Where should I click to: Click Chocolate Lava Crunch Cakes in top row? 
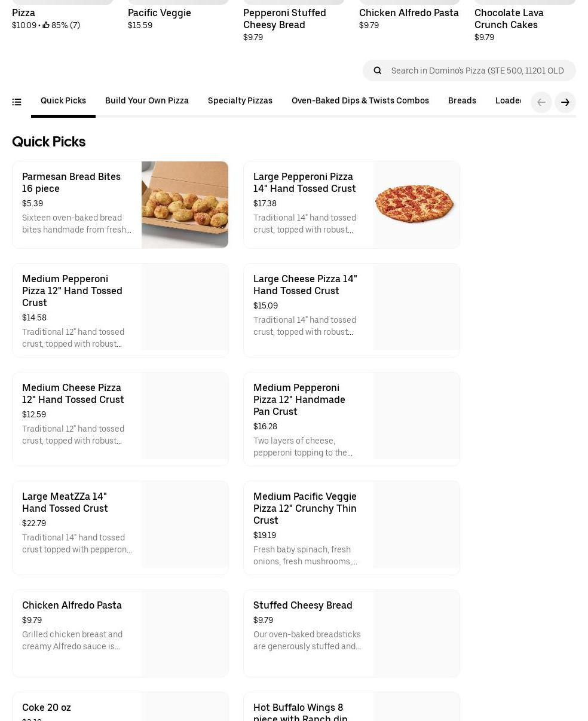click(x=509, y=19)
